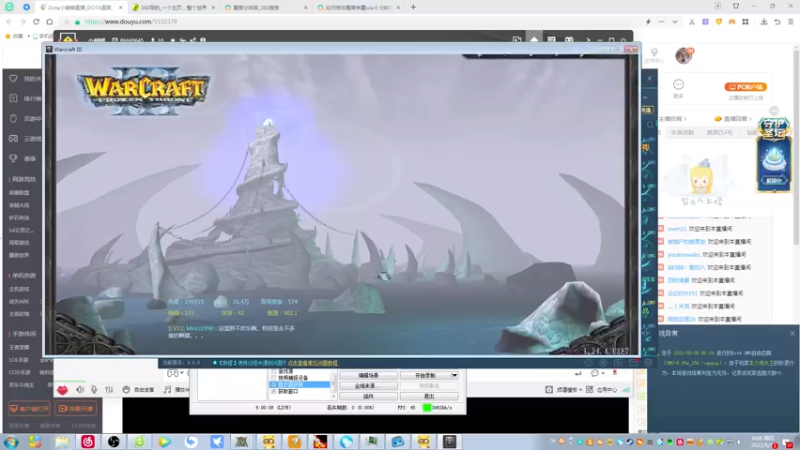Open the trophy events icon in Douyu sidebar
Image resolution: width=800 pixels, height=450 pixels.
click(x=13, y=159)
